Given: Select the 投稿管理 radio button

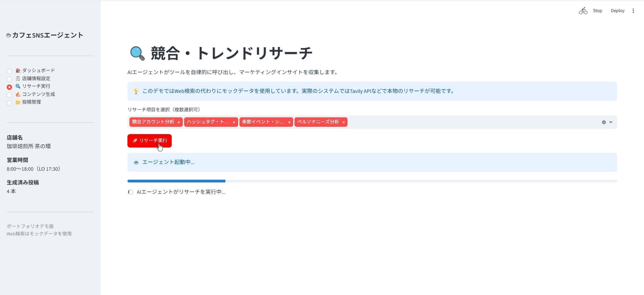Looking at the screenshot, I should (x=9, y=103).
